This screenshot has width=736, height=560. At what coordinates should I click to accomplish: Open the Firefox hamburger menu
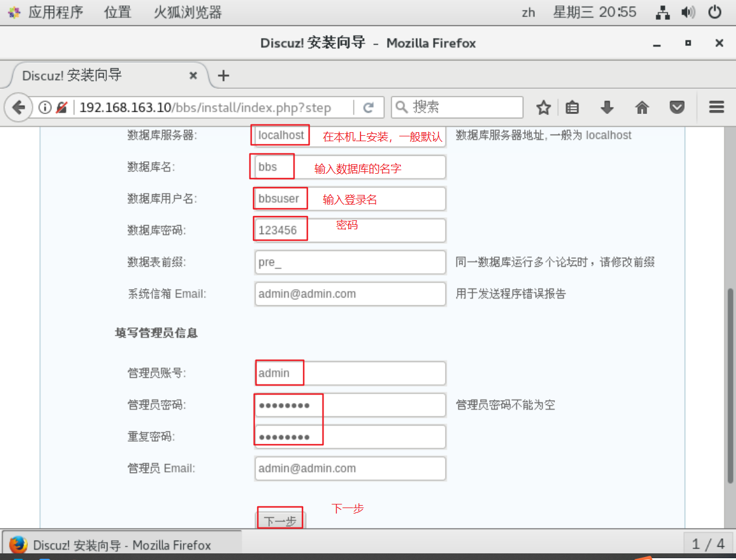717,107
